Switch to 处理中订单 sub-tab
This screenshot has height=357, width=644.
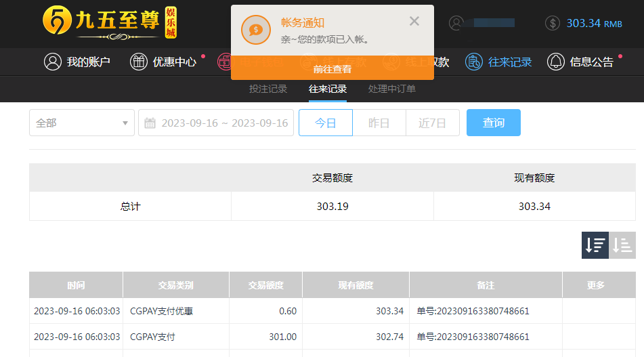392,89
